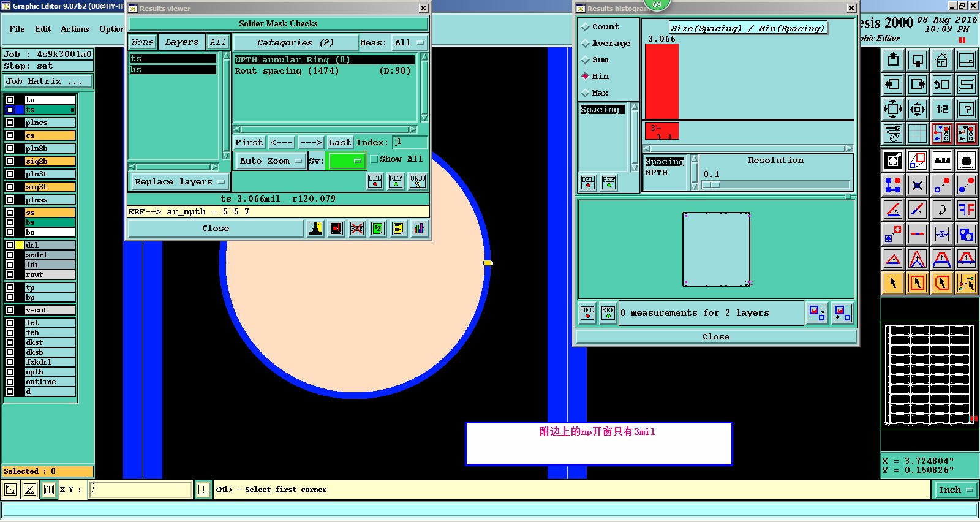Open the Edit menu
980x522 pixels.
[x=43, y=29]
